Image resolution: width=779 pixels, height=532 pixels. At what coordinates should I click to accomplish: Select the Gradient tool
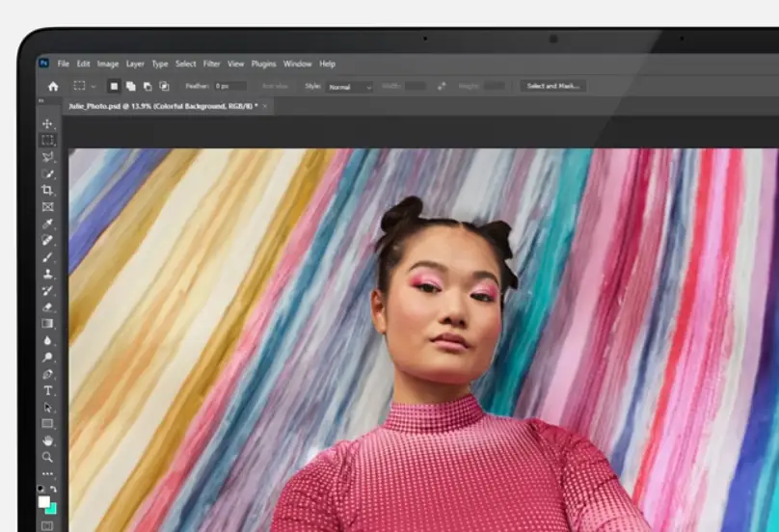point(47,324)
